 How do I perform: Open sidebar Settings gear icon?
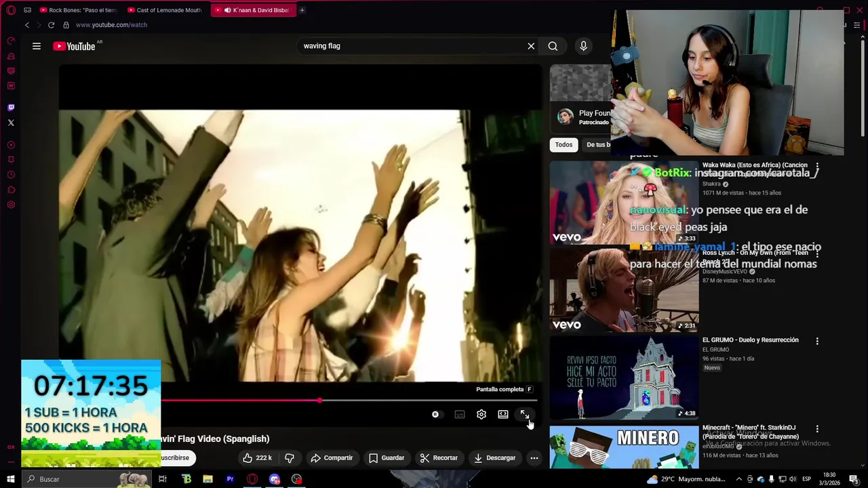(x=11, y=205)
